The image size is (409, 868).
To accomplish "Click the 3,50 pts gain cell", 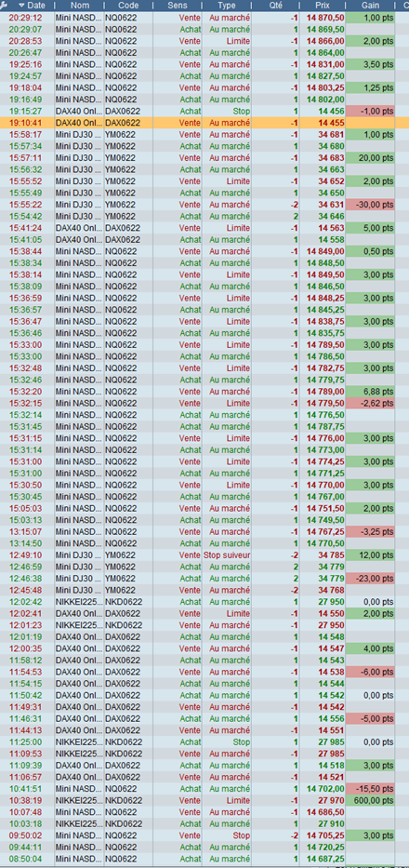I will tap(370, 64).
